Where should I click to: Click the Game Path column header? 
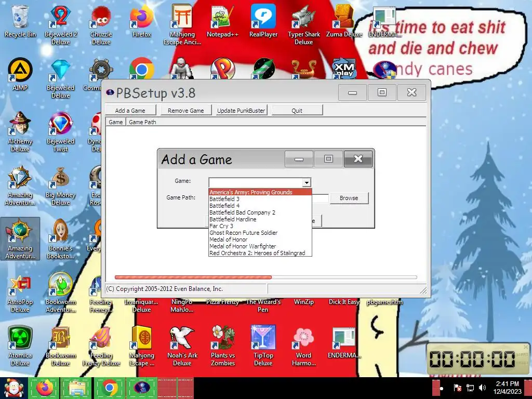[142, 122]
